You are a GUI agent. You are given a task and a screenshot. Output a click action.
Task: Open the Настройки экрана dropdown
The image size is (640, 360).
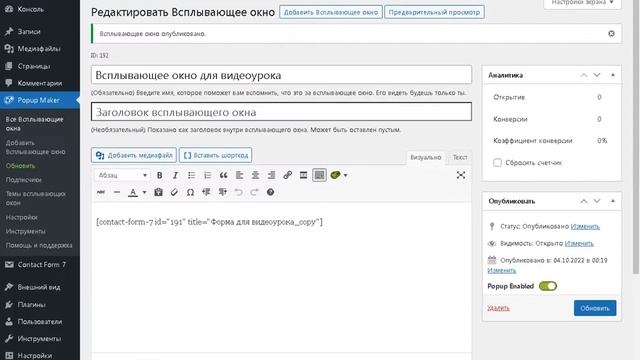582,3
